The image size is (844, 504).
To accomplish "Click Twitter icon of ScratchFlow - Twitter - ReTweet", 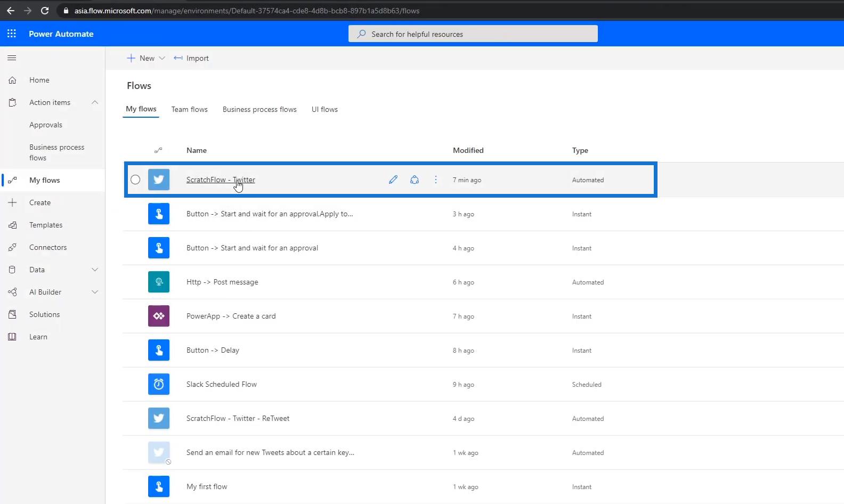I will (159, 418).
